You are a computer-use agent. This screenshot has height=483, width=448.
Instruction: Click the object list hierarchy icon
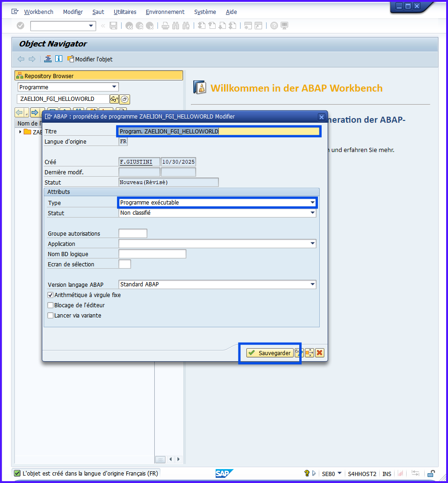point(48,59)
